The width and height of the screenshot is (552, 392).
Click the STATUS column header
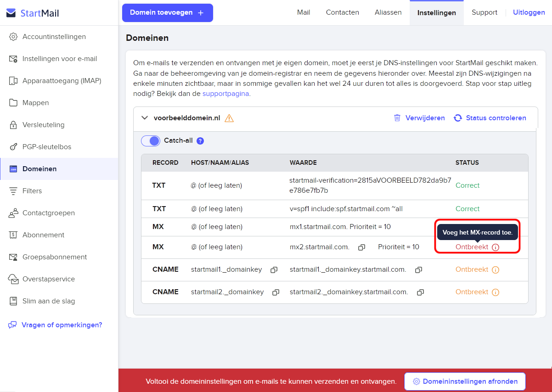[x=467, y=163]
